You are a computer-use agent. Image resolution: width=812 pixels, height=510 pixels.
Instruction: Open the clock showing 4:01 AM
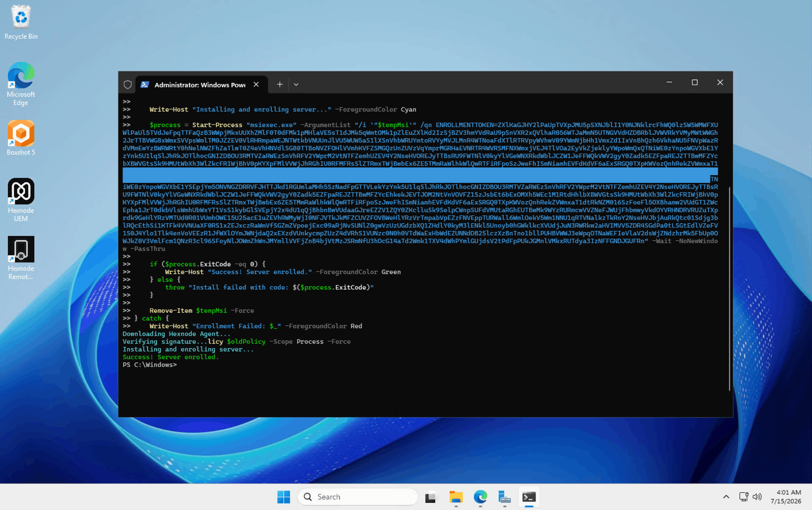(x=786, y=497)
